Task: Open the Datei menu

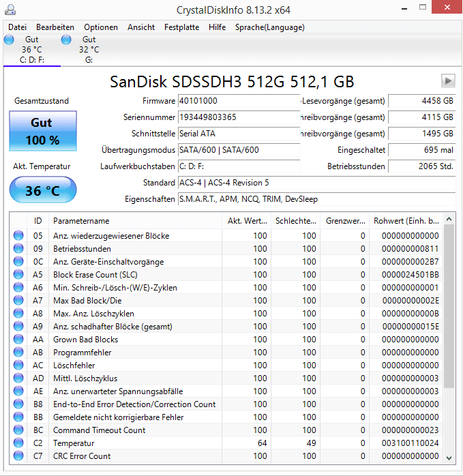Action: coord(17,27)
